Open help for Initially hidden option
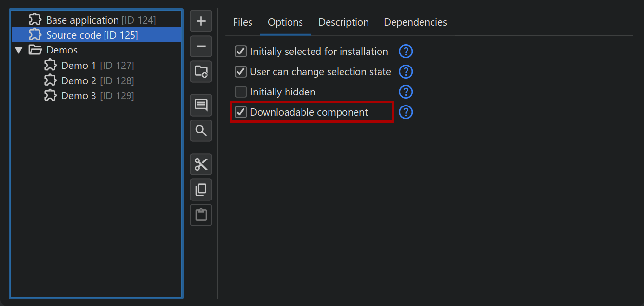 [x=406, y=92]
